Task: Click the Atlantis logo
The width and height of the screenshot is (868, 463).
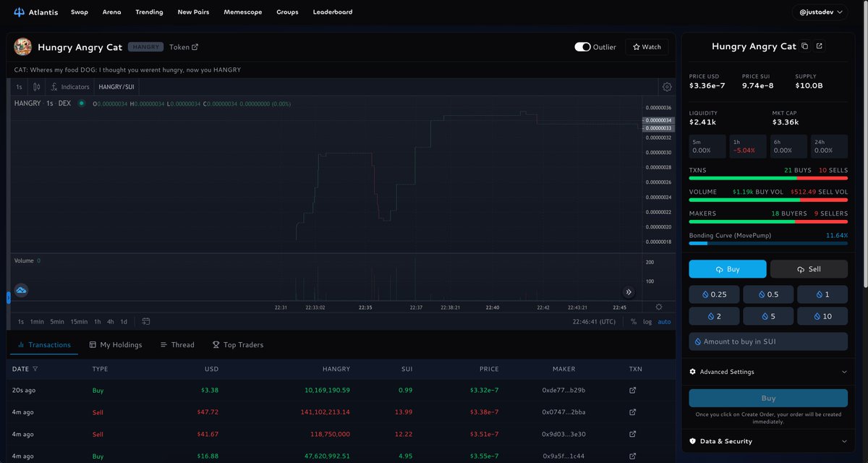Action: click(x=35, y=12)
